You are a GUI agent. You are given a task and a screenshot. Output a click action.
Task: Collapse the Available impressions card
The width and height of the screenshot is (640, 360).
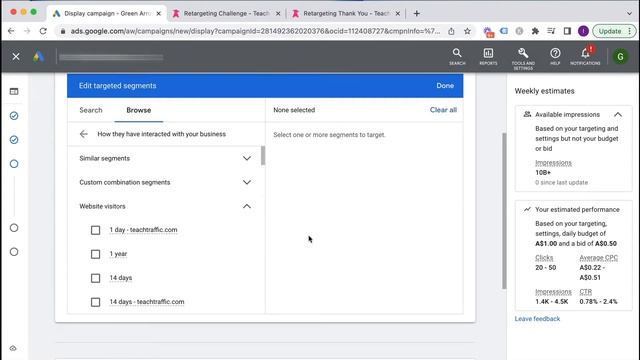click(x=618, y=115)
